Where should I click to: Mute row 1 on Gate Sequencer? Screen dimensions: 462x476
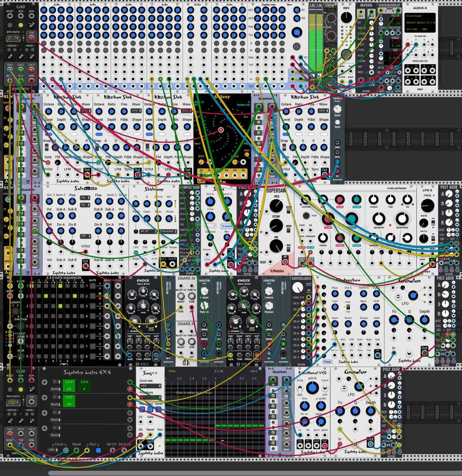point(92,286)
